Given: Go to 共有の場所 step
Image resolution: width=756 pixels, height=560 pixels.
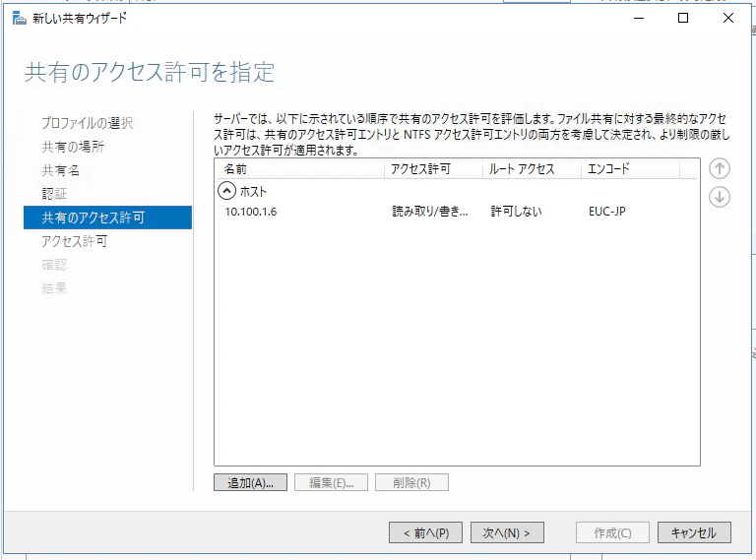Looking at the screenshot, I should coord(73,147).
